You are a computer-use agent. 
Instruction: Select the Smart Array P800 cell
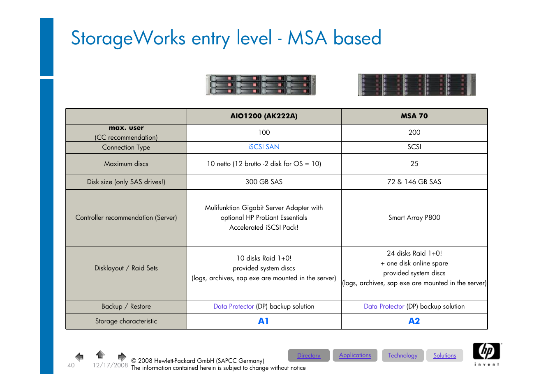tap(414, 217)
